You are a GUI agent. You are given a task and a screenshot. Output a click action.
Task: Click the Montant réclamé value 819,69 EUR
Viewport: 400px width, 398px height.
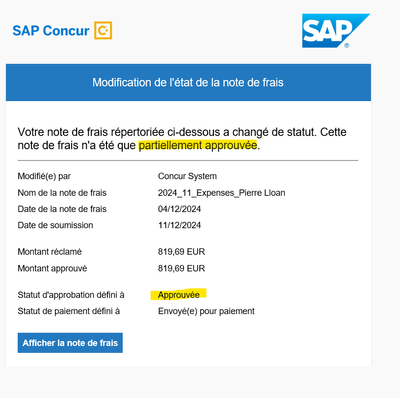181,252
